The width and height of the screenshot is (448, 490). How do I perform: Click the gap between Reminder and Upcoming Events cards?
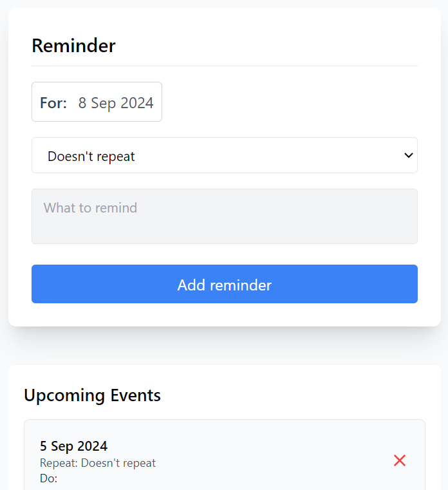pyautogui.click(x=224, y=346)
